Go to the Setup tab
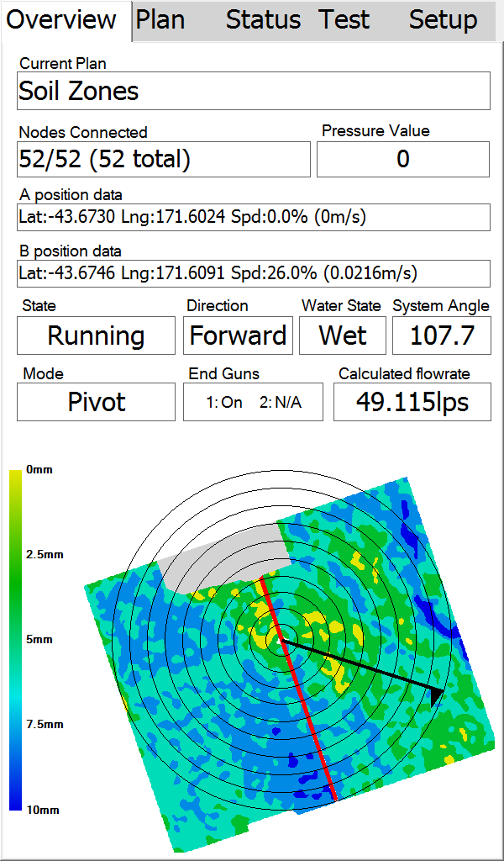 (444, 20)
